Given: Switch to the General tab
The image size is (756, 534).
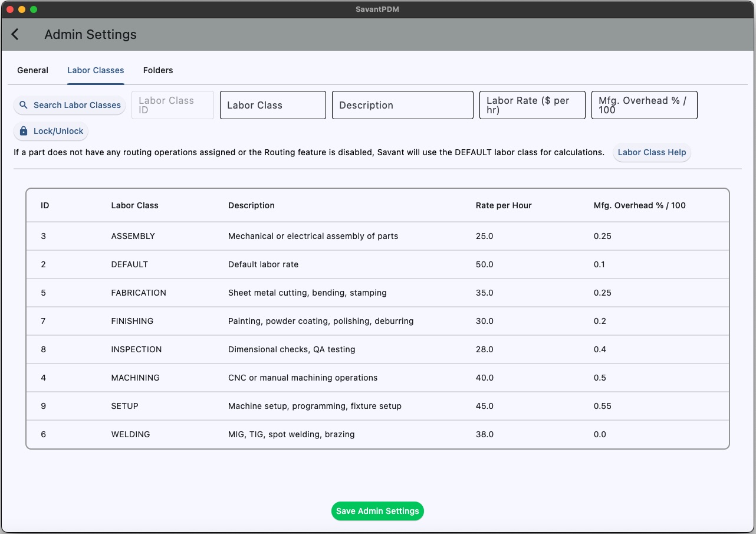Looking at the screenshot, I should pos(32,70).
